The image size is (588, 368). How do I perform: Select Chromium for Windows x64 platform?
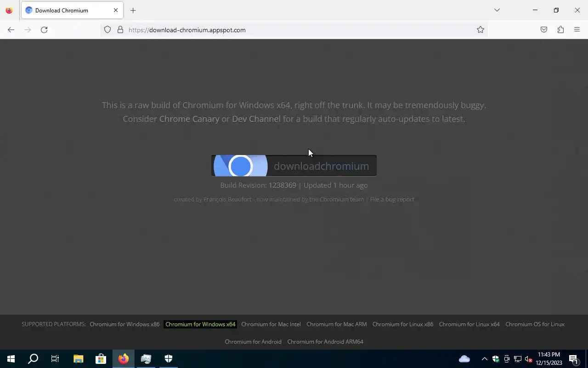[x=200, y=324]
